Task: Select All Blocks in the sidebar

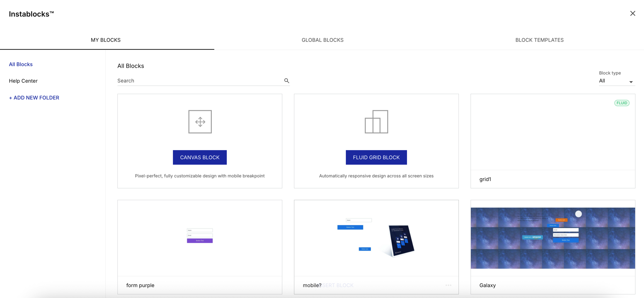Action: pyautogui.click(x=21, y=64)
